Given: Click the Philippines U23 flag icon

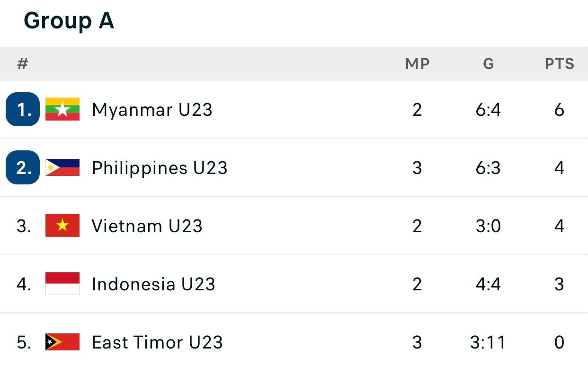Looking at the screenshot, I should click(x=62, y=168).
